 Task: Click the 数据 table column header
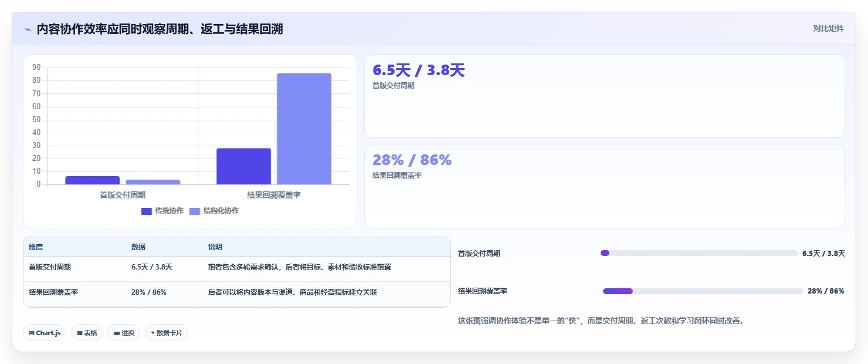(138, 247)
